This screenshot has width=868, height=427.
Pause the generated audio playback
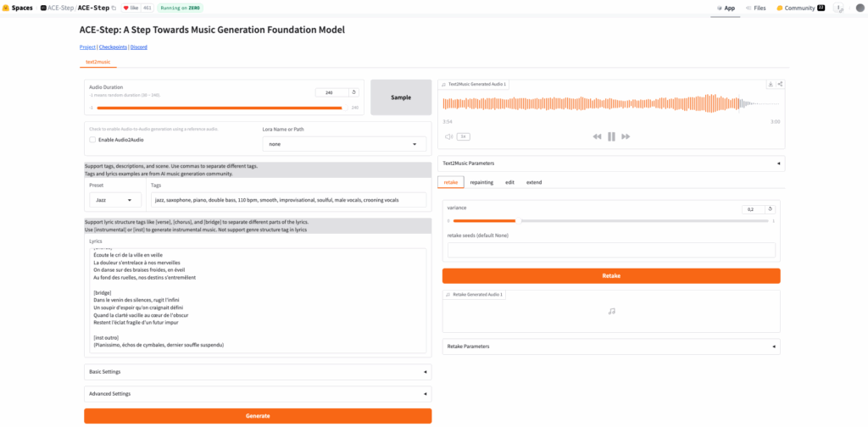(611, 136)
